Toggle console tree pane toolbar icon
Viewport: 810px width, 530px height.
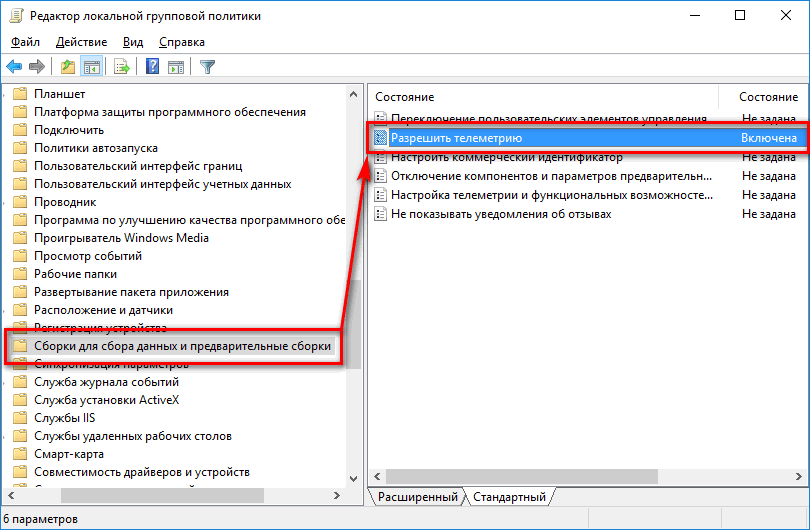point(91,67)
